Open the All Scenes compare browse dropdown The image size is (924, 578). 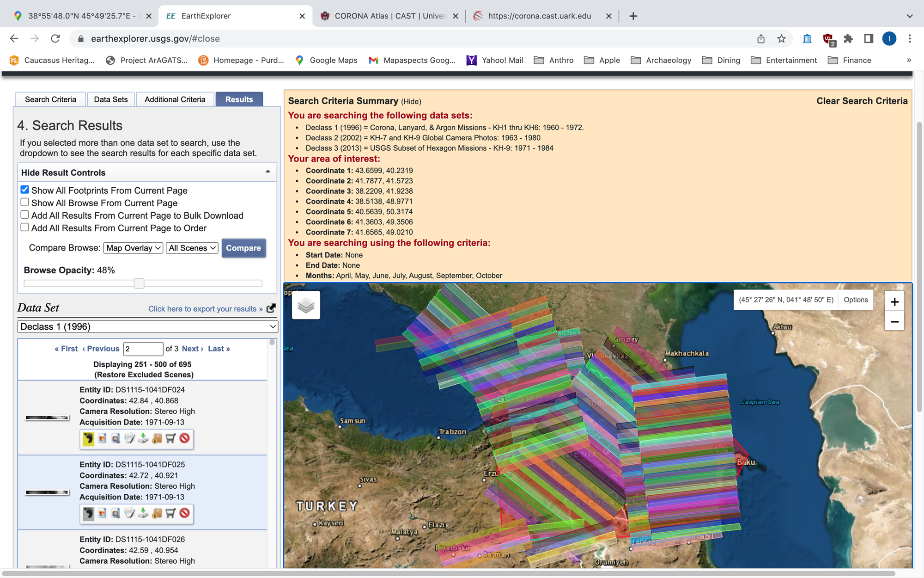pyautogui.click(x=192, y=248)
